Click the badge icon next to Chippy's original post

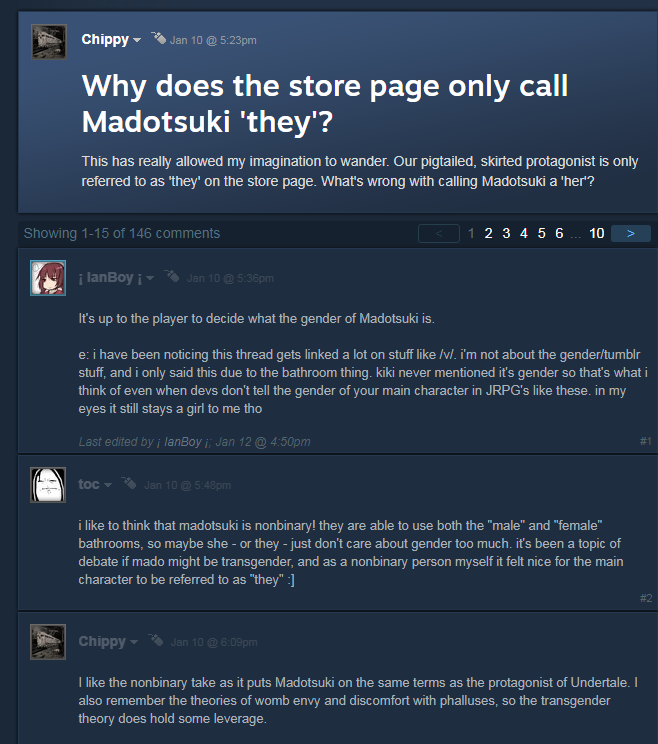(x=158, y=38)
